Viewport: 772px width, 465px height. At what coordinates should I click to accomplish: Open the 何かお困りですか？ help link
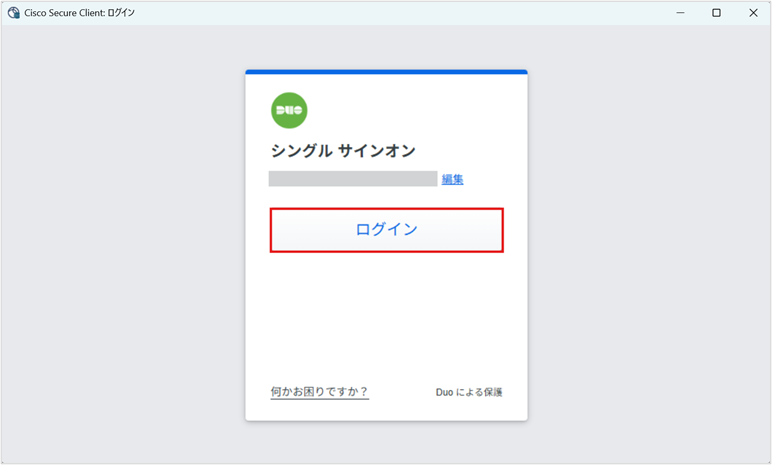coord(320,392)
